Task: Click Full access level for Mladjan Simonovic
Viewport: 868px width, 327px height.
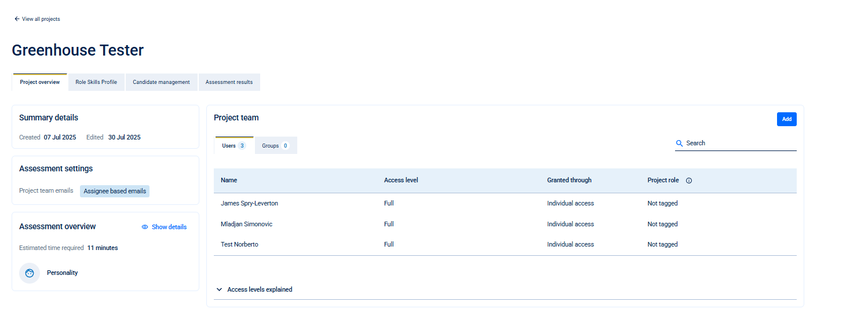Action: click(x=389, y=224)
